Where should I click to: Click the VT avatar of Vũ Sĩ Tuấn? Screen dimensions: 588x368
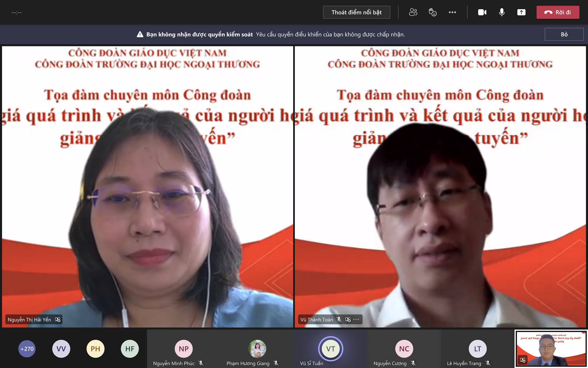[x=331, y=349]
